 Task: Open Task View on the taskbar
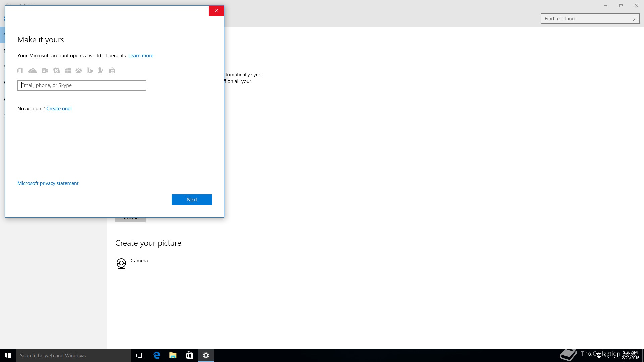coord(140,355)
